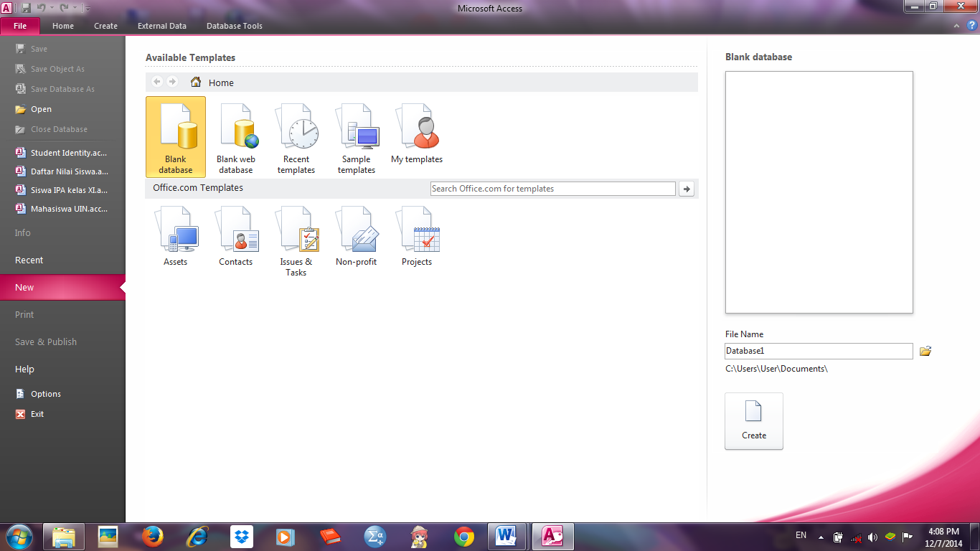This screenshot has height=551, width=980.
Task: Click the Home house icon in breadcrumb
Action: pos(196,82)
